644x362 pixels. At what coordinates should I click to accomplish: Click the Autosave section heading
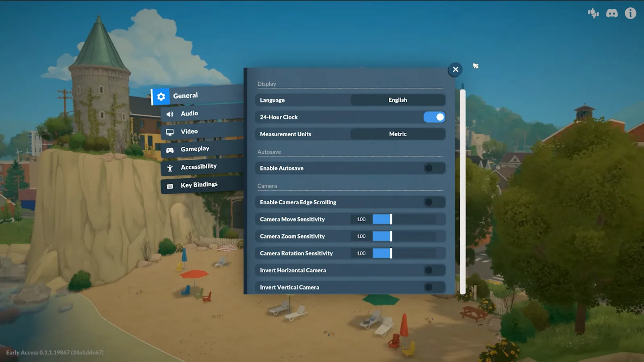pos(269,152)
